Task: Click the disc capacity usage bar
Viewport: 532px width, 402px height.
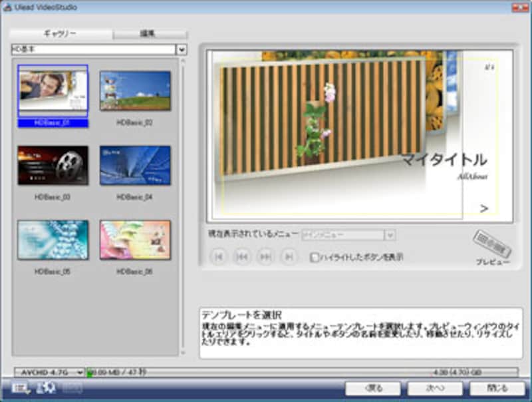Action: pyautogui.click(x=302, y=373)
